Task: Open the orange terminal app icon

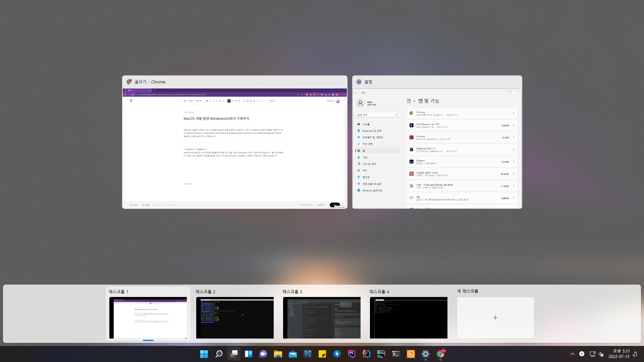Action: click(411, 354)
